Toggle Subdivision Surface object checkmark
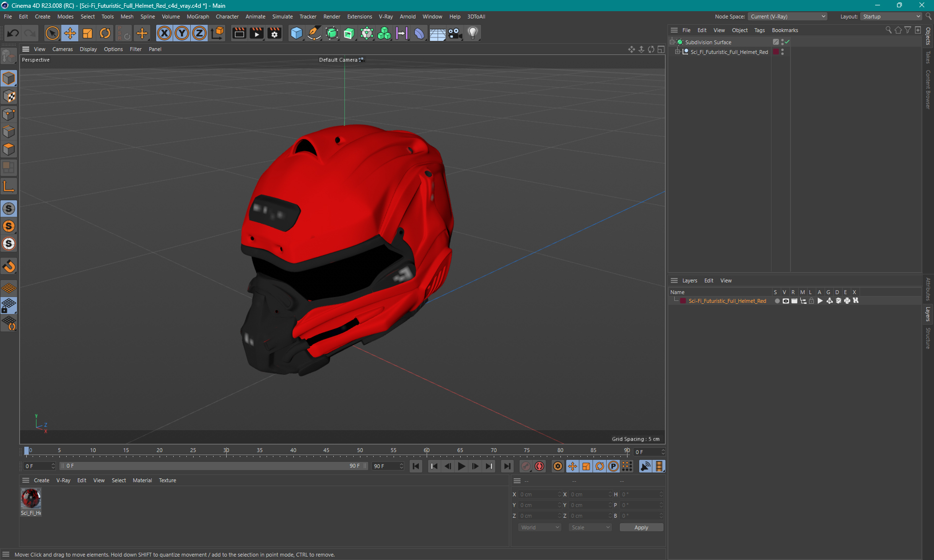 tap(787, 42)
